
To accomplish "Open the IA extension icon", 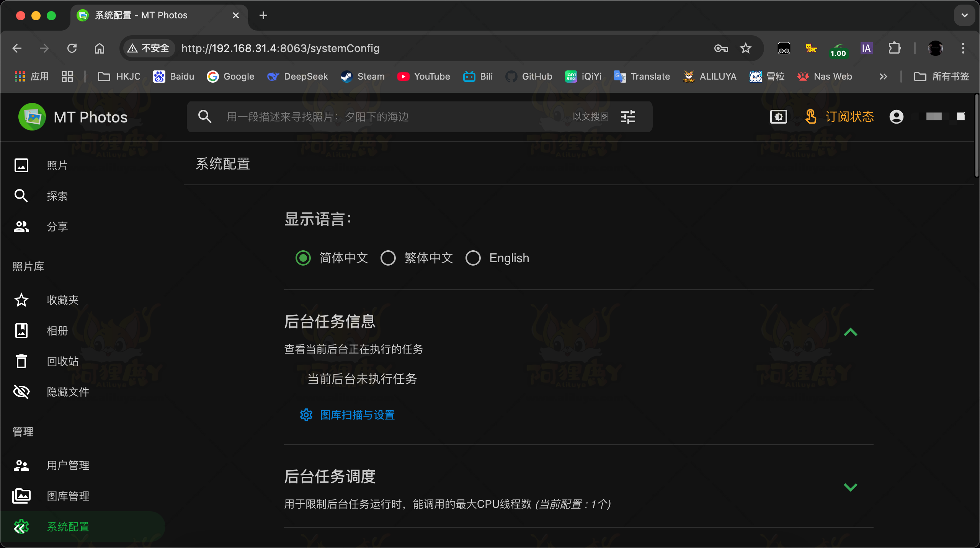I will point(866,48).
